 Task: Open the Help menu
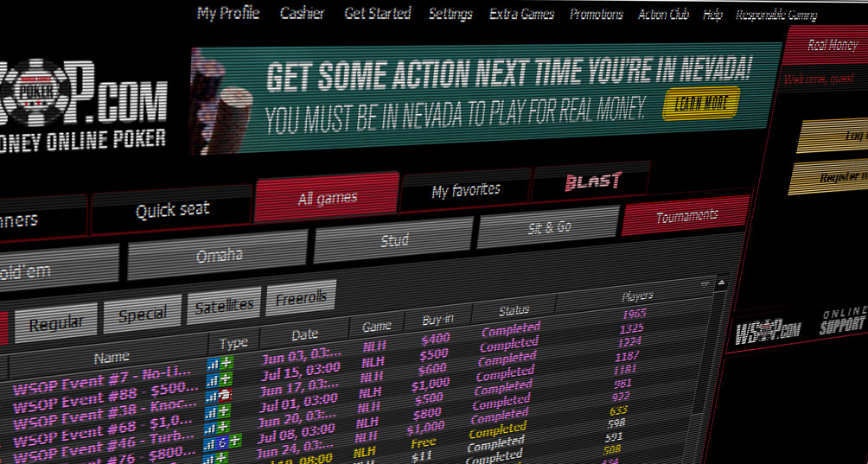[712, 16]
